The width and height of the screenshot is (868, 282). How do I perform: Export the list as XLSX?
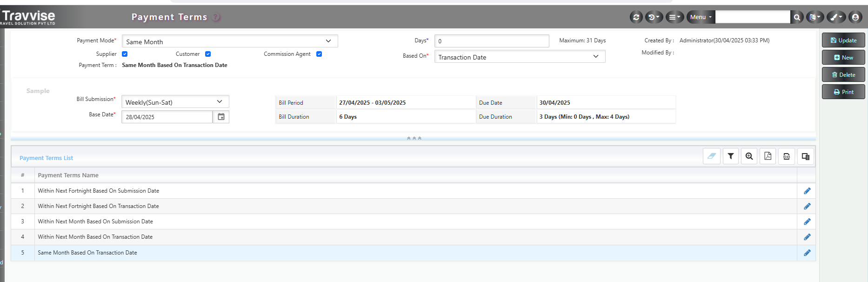pyautogui.click(x=787, y=156)
